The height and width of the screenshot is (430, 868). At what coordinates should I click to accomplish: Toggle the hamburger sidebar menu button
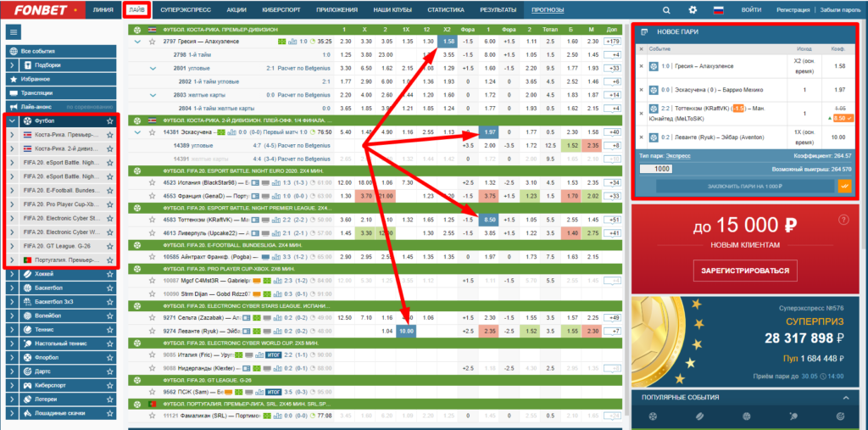[x=14, y=32]
